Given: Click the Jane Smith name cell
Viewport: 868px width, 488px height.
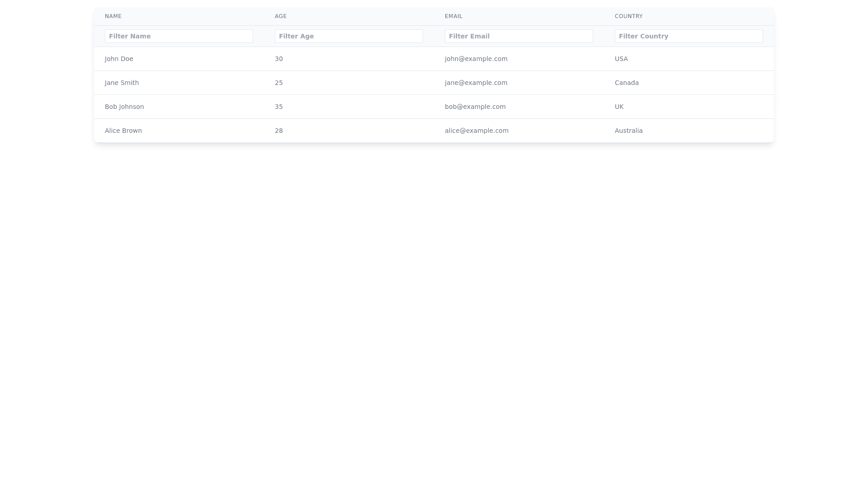Looking at the screenshot, I should 122,83.
